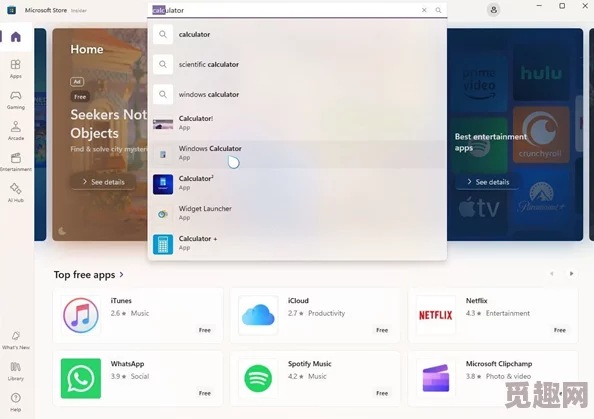Open the Spotify Music app card
This screenshot has width=594, height=419.
pos(315,378)
